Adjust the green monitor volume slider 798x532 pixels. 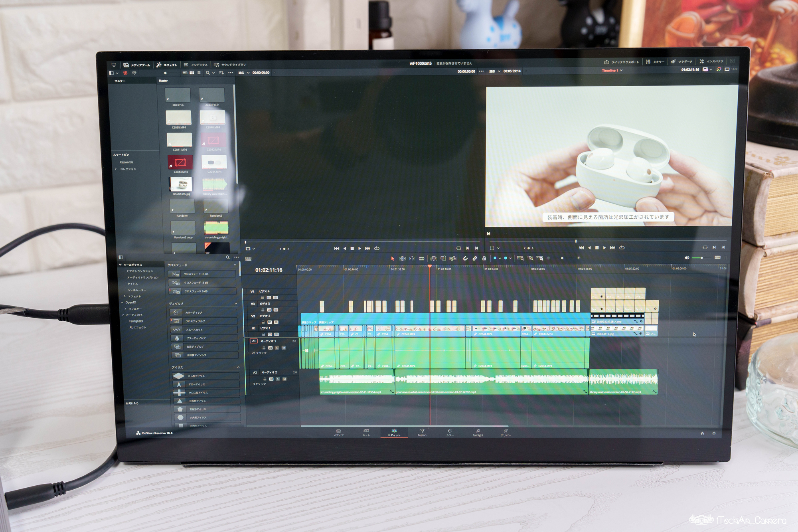(702, 258)
